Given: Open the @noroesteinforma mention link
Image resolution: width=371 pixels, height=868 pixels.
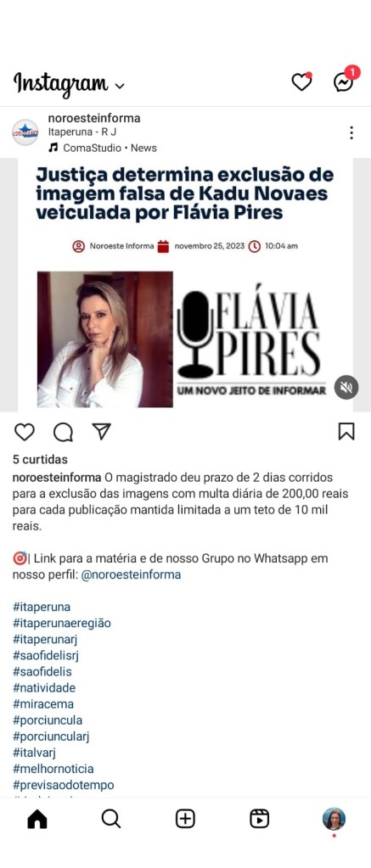Looking at the screenshot, I should point(132,574).
